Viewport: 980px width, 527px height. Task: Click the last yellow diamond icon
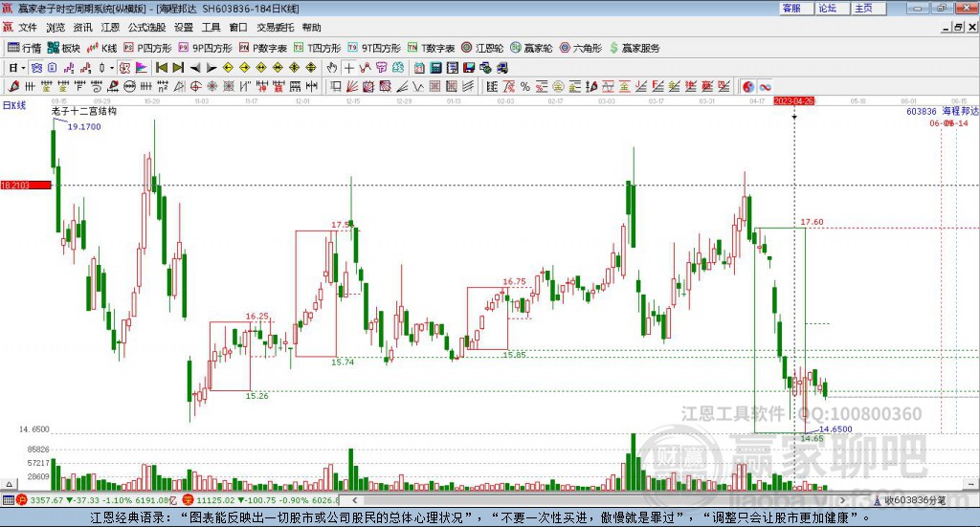pyautogui.click(x=311, y=68)
